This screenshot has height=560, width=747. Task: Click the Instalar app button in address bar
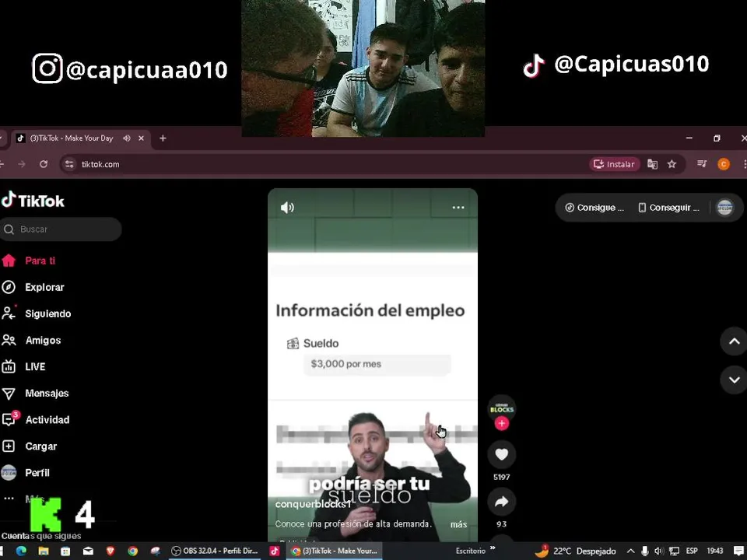pyautogui.click(x=614, y=164)
